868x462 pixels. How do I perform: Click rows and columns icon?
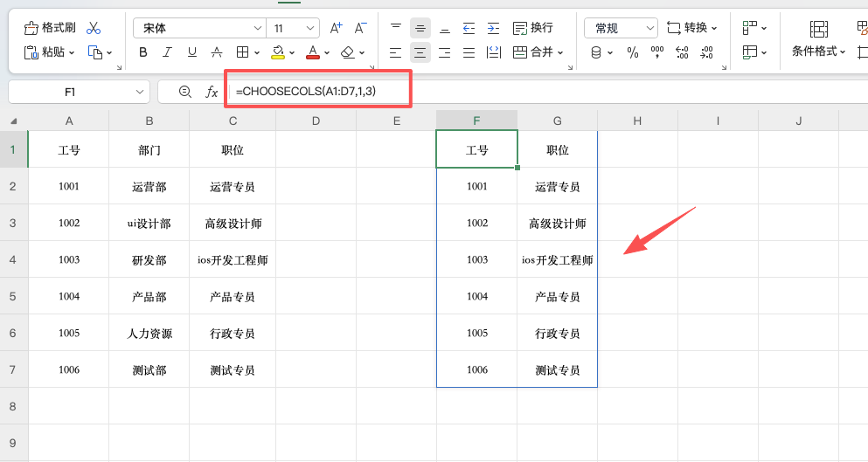tap(750, 28)
